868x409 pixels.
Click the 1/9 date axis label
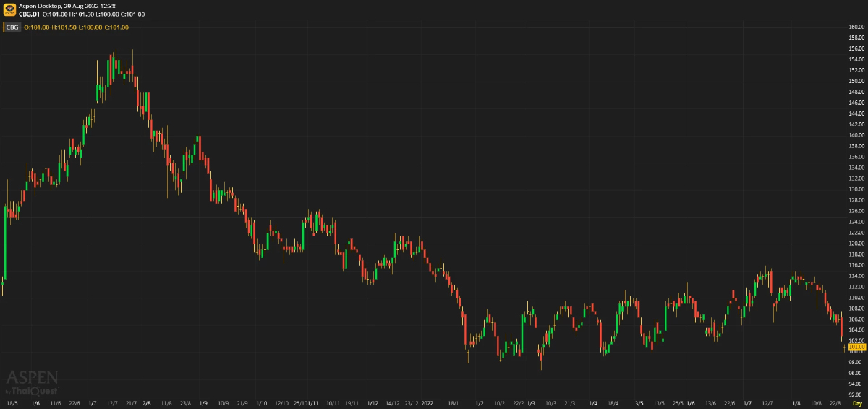[203, 404]
